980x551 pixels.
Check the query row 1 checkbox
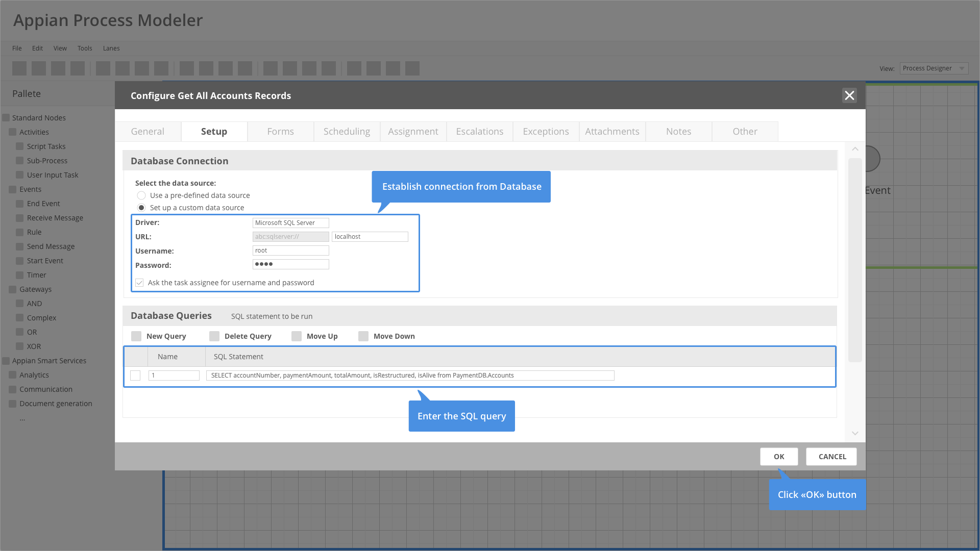coord(135,375)
